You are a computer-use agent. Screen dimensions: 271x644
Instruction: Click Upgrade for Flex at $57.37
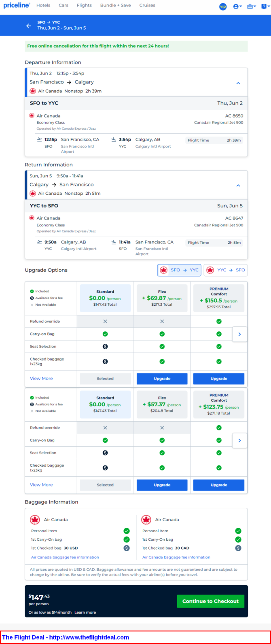coord(162,485)
